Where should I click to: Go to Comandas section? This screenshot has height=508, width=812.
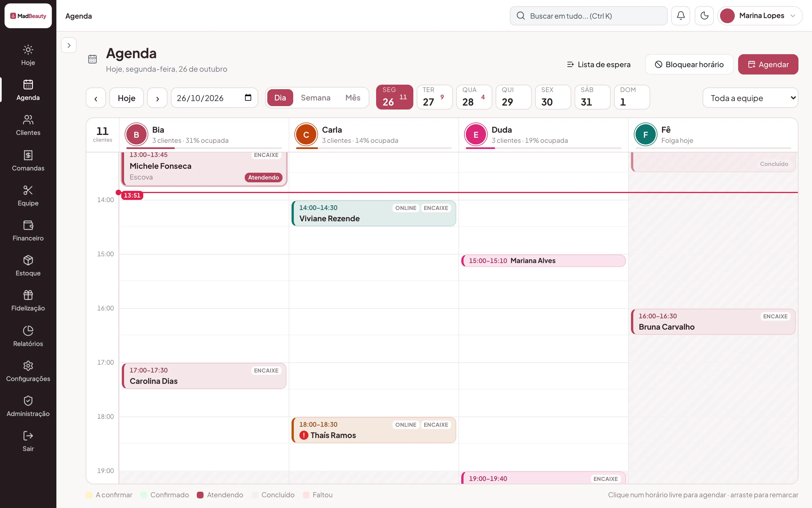28,161
